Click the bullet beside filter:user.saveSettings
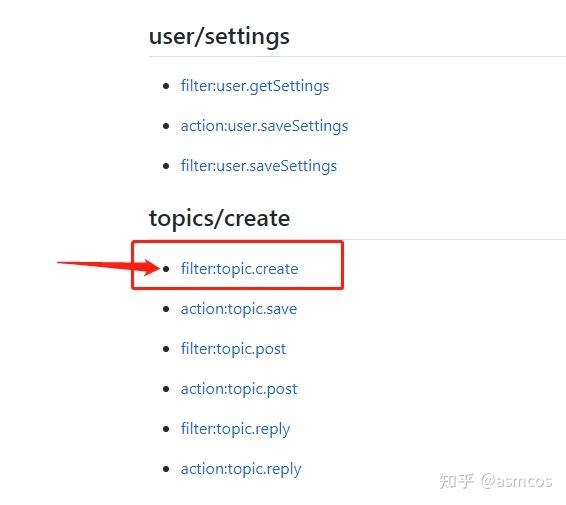The image size is (566, 505). tap(166, 166)
